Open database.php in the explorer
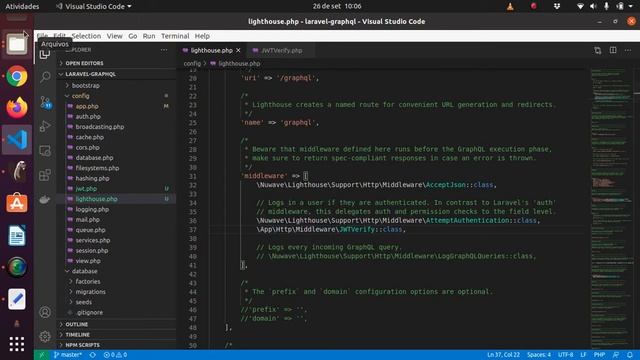Viewport: 640px width, 360px height. tap(116, 158)
